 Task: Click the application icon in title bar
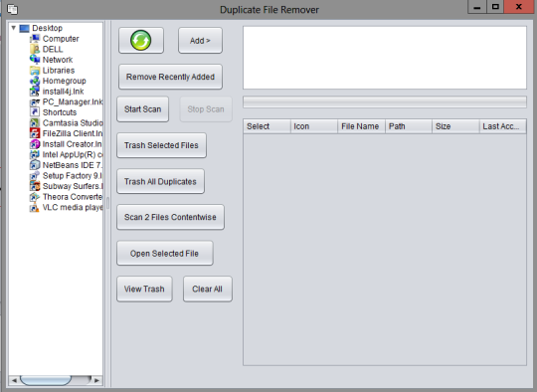pyautogui.click(x=12, y=9)
